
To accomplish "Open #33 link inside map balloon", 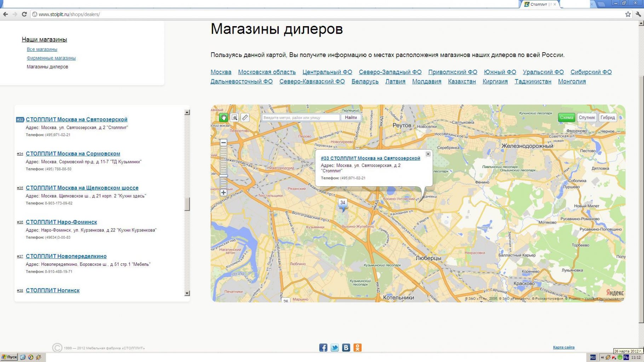I will click(x=370, y=158).
